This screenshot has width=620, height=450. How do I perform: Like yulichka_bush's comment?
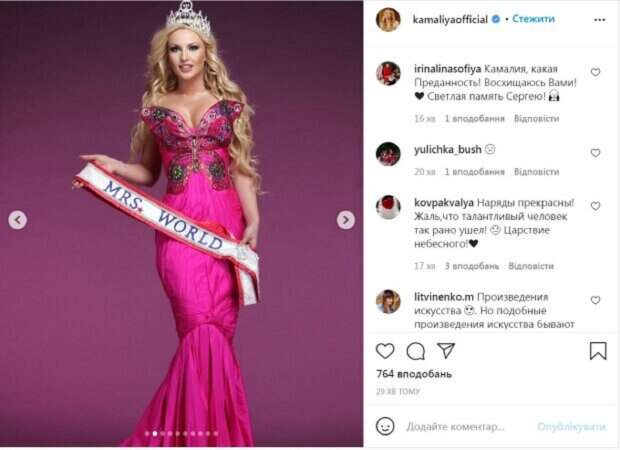click(595, 153)
